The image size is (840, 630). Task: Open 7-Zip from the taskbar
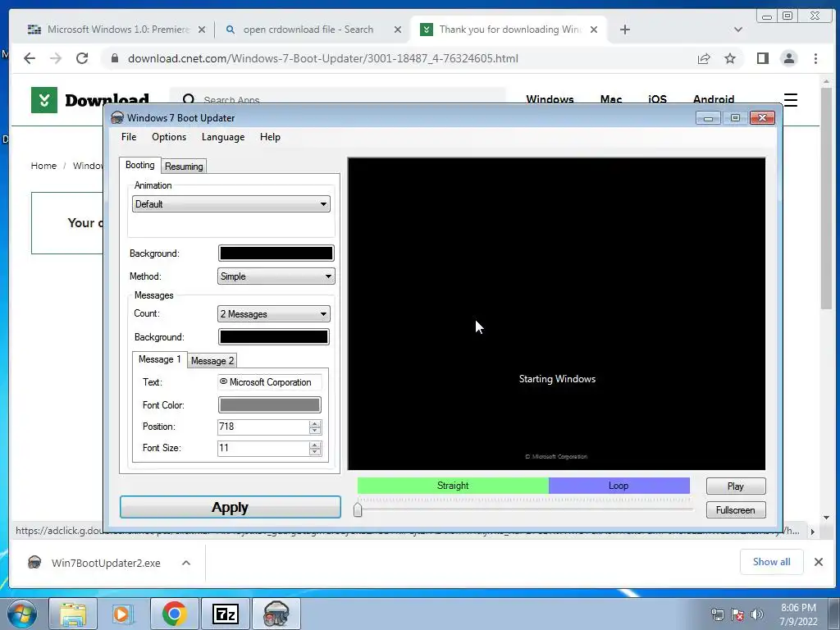click(225, 614)
